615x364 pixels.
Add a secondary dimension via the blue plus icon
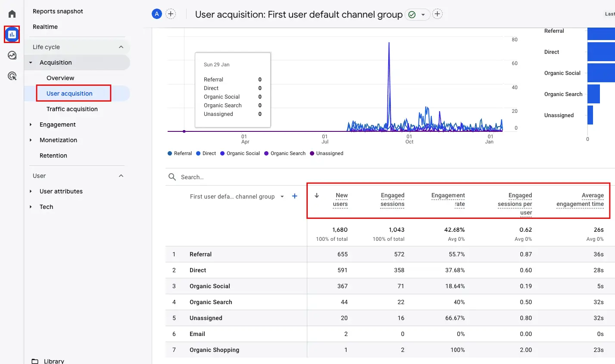294,196
